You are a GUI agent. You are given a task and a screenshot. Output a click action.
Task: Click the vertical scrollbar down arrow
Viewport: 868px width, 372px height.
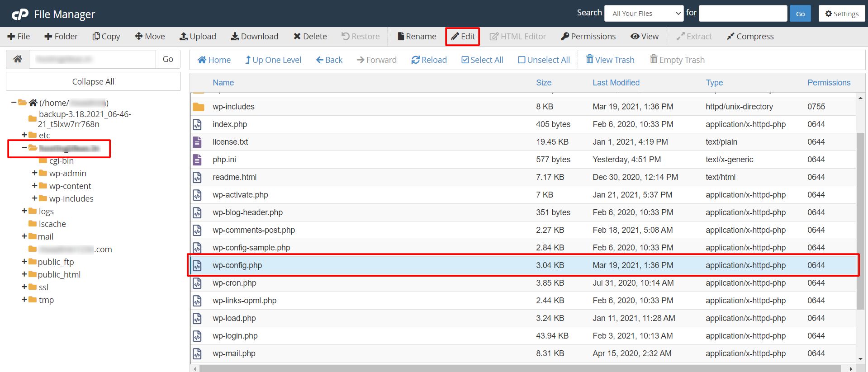[860, 359]
